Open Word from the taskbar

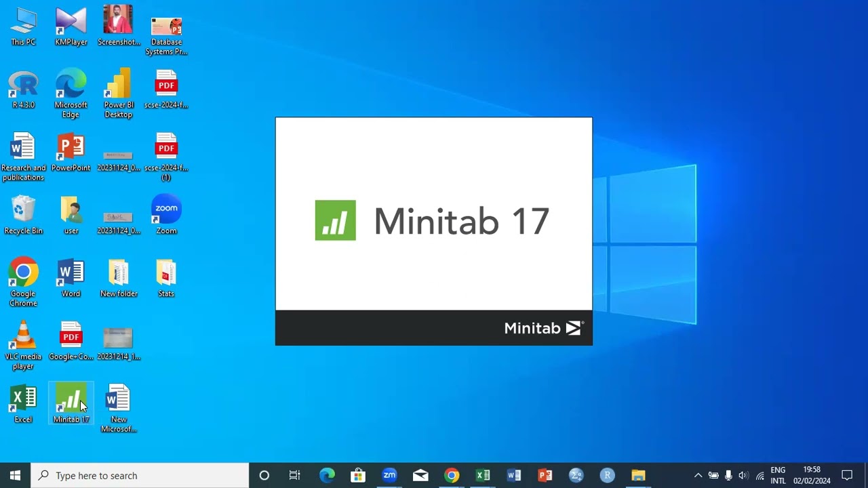tap(514, 475)
